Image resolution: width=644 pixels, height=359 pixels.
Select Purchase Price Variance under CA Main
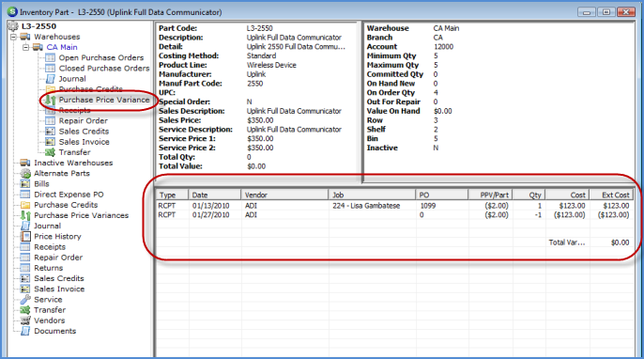[104, 100]
